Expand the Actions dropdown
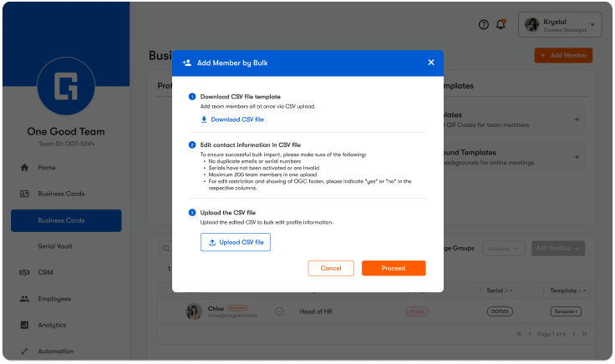 pos(505,249)
